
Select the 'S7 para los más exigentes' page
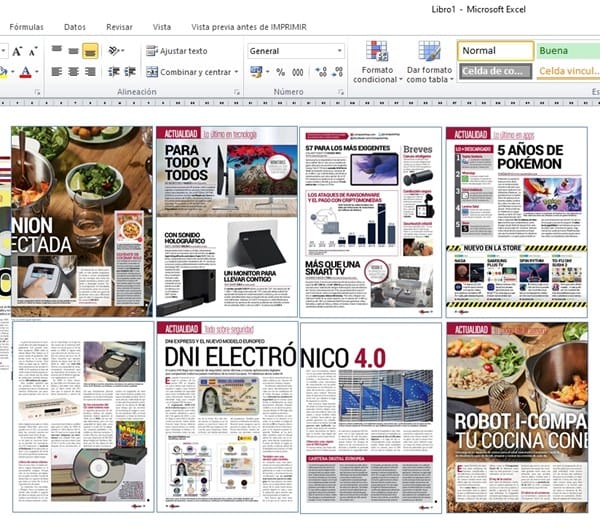coord(370,222)
